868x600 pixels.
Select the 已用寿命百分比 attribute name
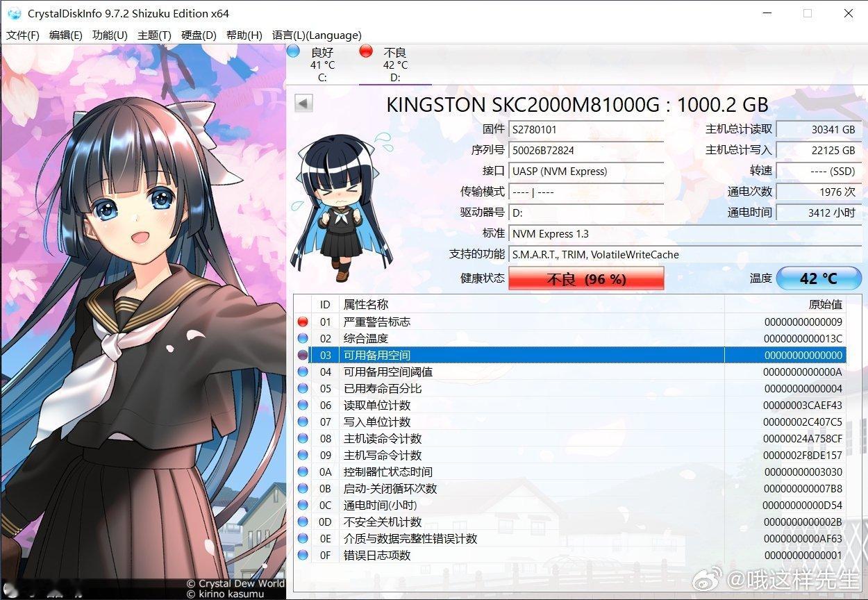(383, 388)
